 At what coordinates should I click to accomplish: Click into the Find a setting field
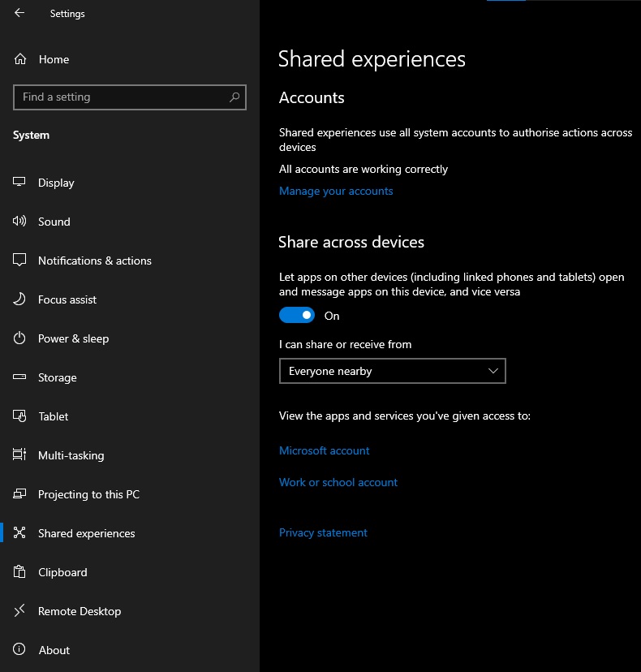tap(122, 97)
